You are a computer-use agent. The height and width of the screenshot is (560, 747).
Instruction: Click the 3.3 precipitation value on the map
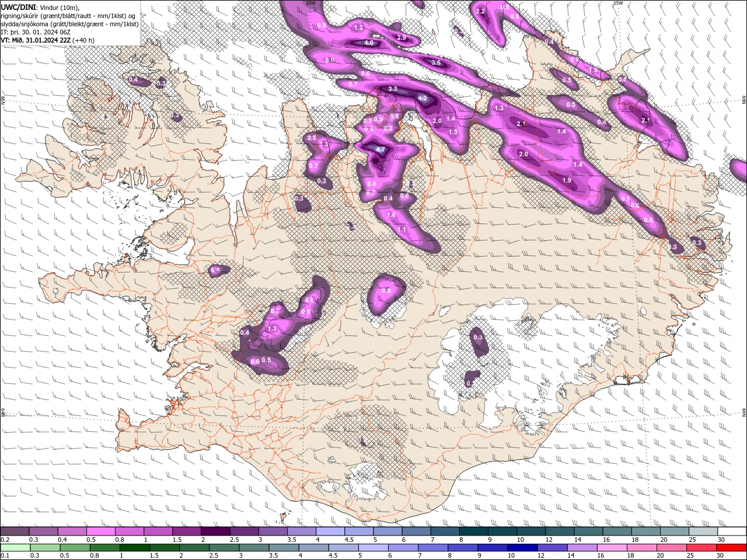click(x=393, y=89)
